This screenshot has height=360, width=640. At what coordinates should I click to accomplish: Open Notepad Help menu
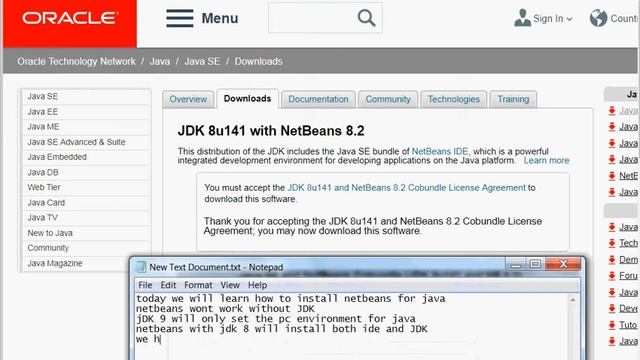coord(257,285)
